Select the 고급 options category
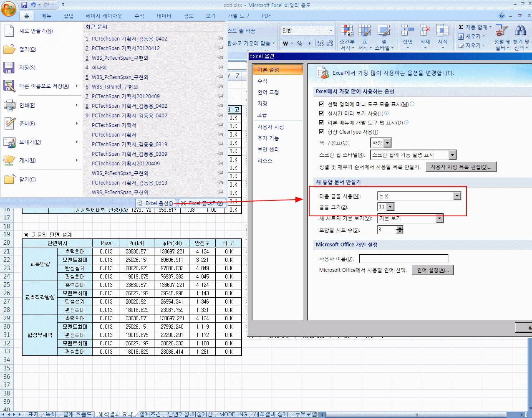532x418 pixels. click(x=277, y=115)
